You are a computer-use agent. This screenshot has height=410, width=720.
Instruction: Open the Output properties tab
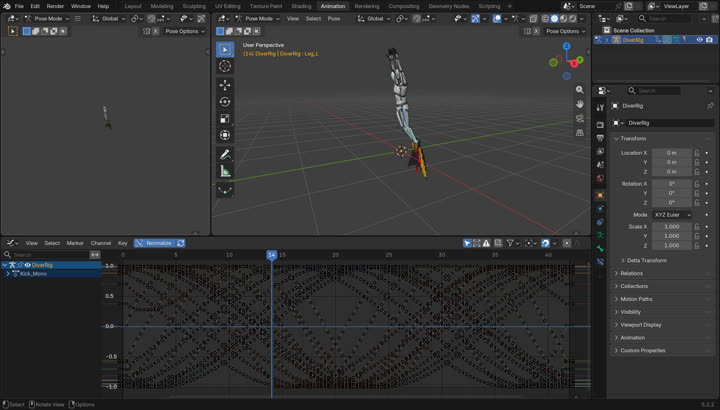(600, 138)
